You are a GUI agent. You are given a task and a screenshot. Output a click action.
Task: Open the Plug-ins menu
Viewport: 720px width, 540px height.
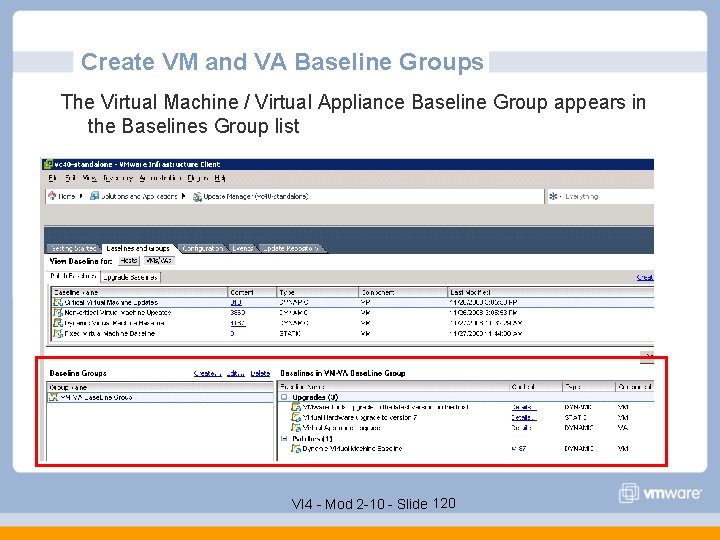coord(198,178)
